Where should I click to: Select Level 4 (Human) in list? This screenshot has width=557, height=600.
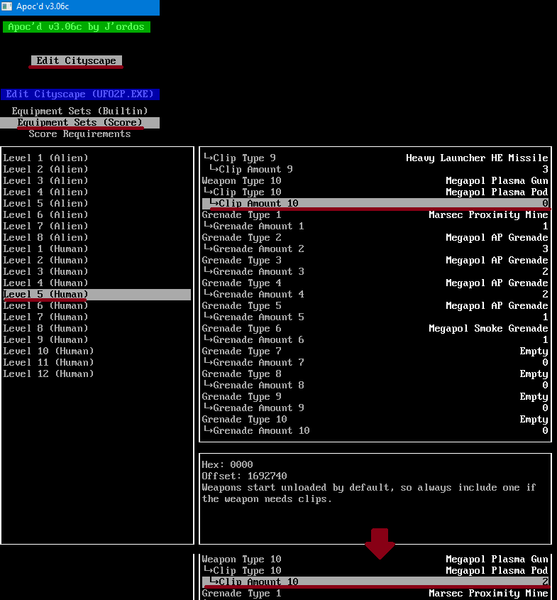[x=46, y=283]
